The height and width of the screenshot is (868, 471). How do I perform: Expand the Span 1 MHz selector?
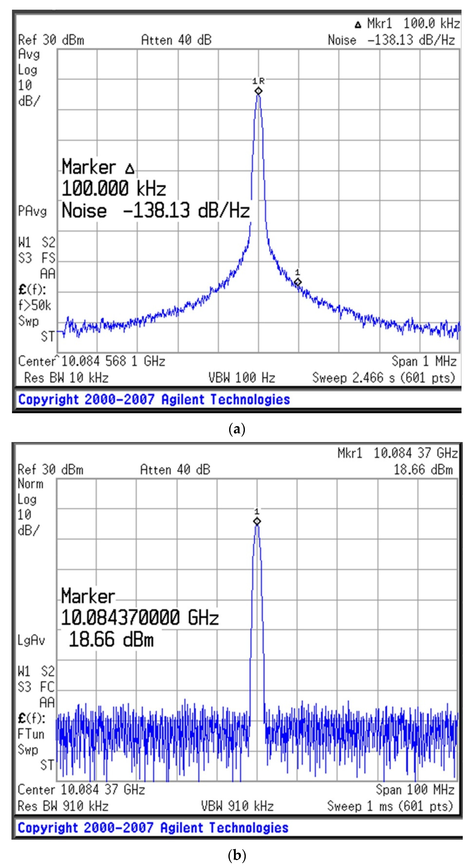[424, 362]
